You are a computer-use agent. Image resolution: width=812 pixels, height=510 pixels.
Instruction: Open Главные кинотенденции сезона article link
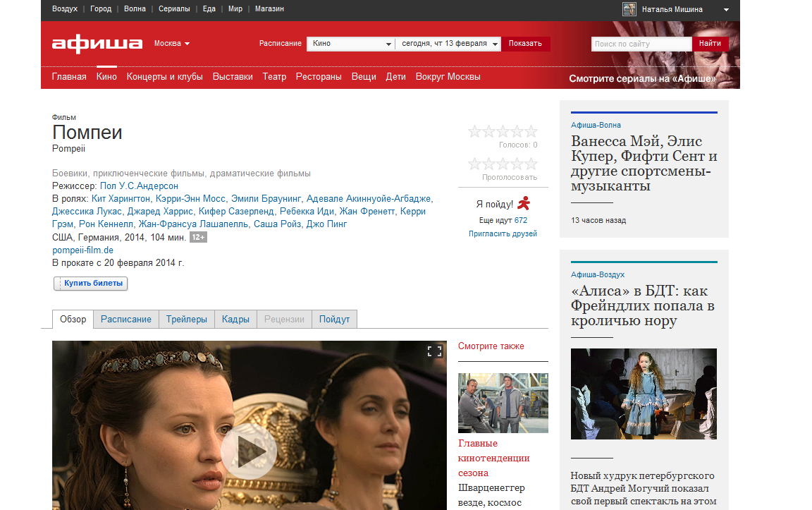pyautogui.click(x=494, y=459)
